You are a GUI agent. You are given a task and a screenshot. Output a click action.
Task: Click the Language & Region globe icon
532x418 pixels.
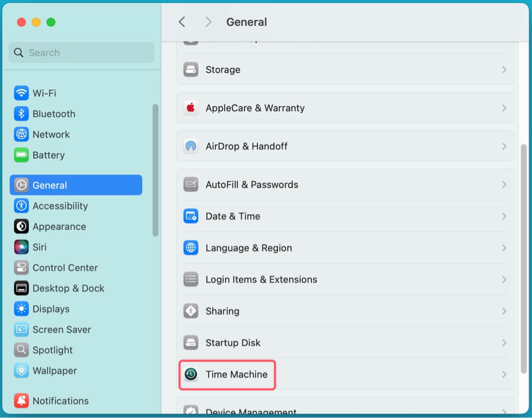pyautogui.click(x=191, y=248)
